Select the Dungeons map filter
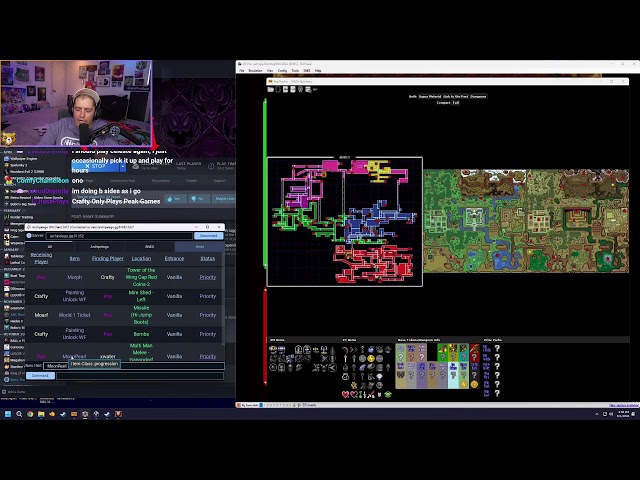640x480 pixels. pyautogui.click(x=478, y=97)
